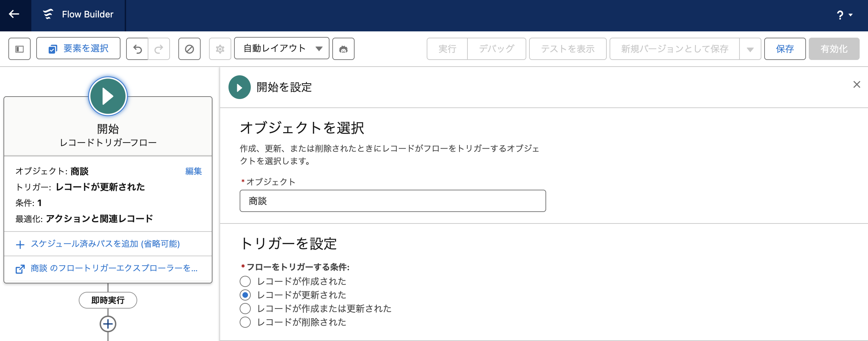Click the Redo icon in the toolbar
The image size is (868, 341).
point(158,49)
